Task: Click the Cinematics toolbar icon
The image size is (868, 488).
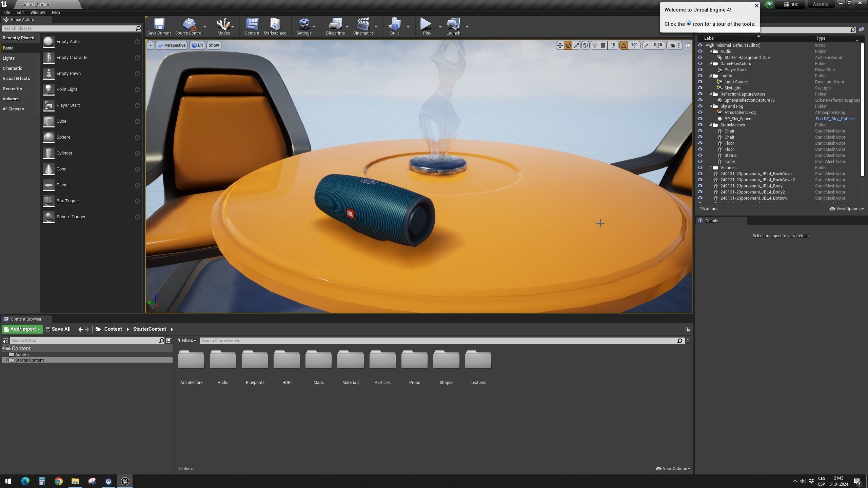Action: (x=363, y=26)
